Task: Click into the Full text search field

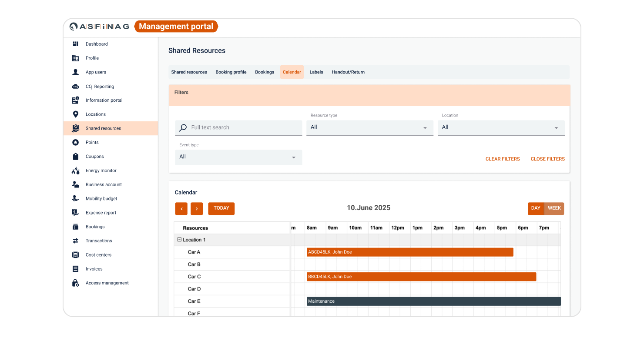Action: pos(244,127)
